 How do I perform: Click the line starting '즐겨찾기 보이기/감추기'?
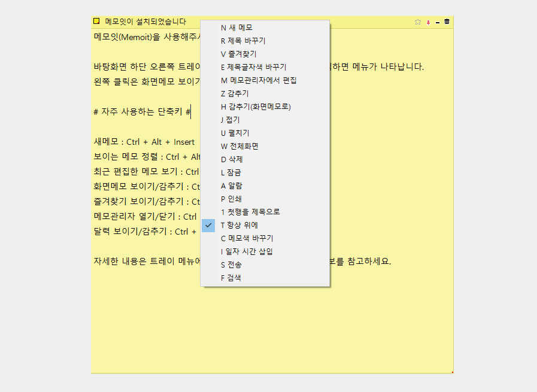point(147,202)
